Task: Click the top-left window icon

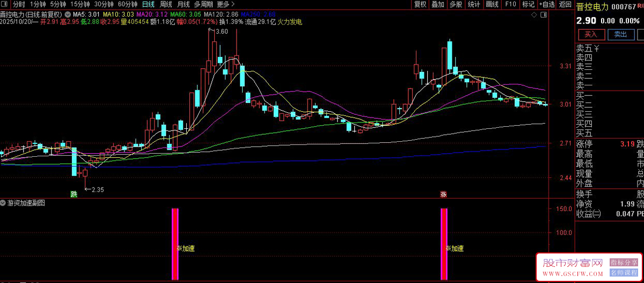Action: click(x=5, y=4)
